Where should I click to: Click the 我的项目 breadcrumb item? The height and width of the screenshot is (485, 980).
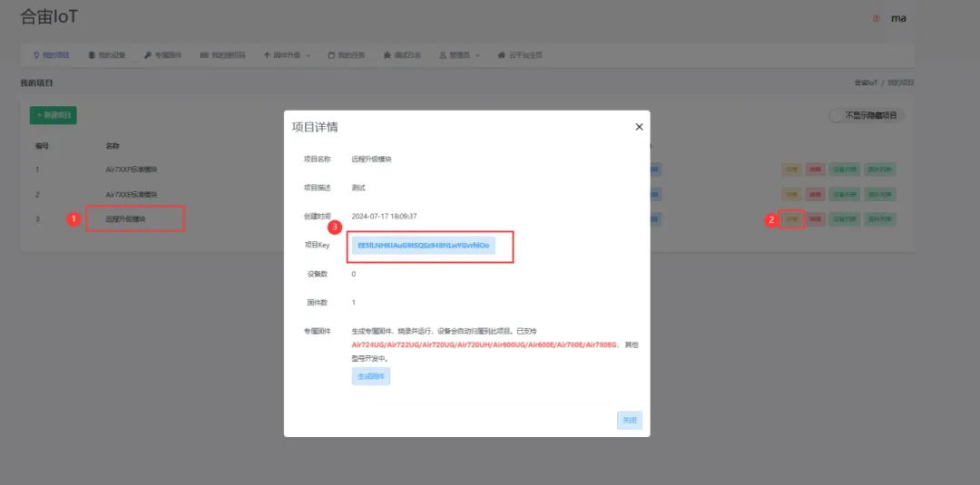pos(901,83)
